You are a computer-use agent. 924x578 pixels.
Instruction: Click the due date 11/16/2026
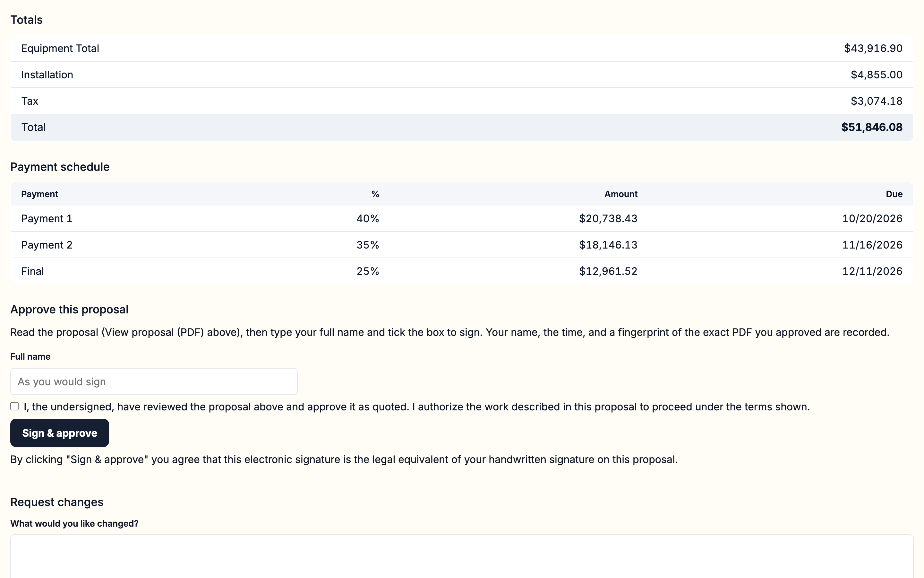pos(872,245)
